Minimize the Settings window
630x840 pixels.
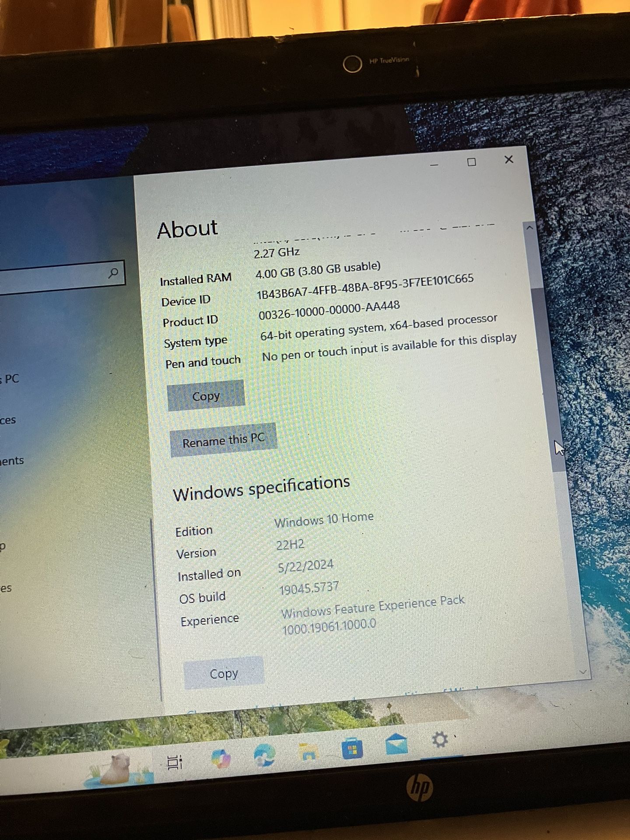point(434,165)
